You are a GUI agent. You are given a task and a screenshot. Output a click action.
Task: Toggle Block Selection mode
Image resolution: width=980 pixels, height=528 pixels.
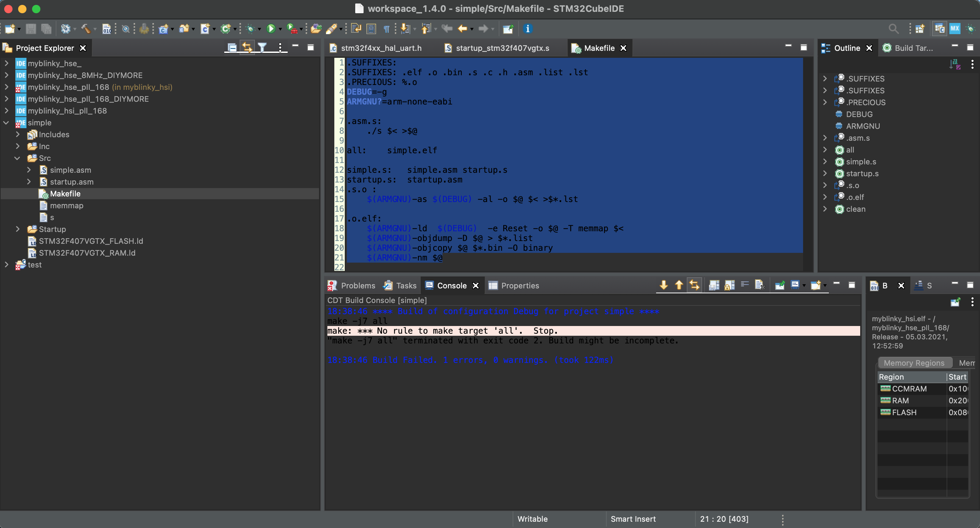click(371, 29)
